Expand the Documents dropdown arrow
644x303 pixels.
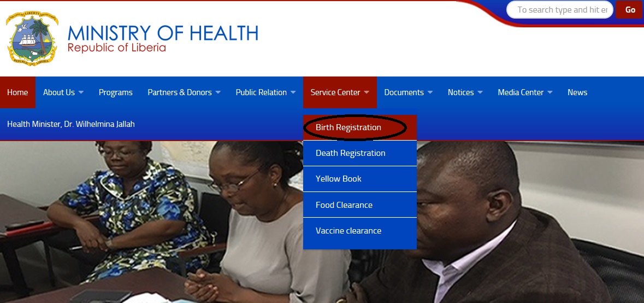point(430,92)
